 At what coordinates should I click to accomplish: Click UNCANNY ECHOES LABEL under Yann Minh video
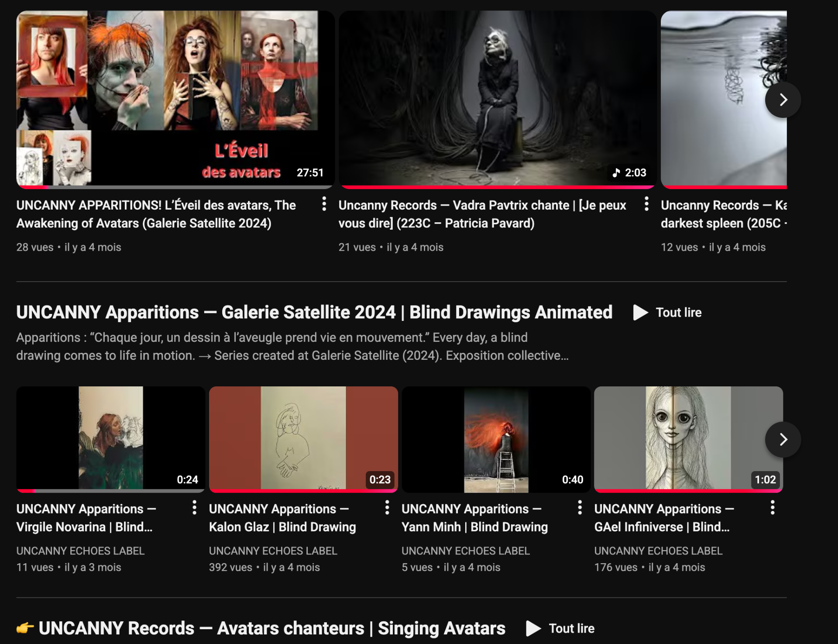[x=465, y=551]
